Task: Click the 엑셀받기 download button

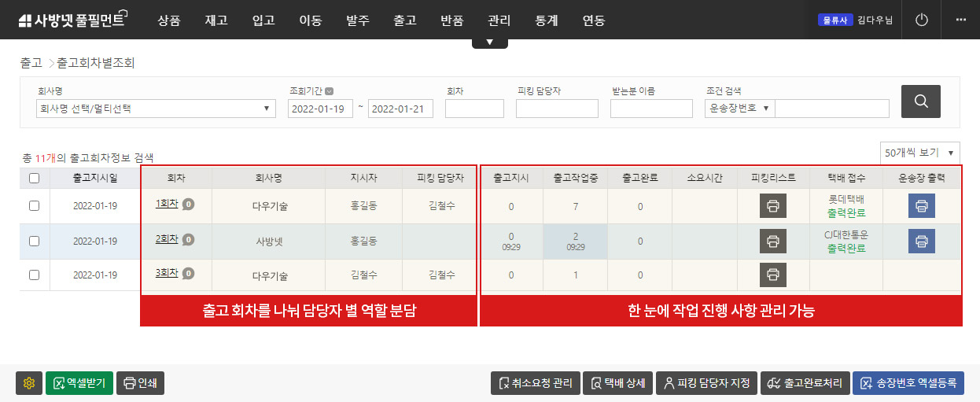Action: click(79, 383)
